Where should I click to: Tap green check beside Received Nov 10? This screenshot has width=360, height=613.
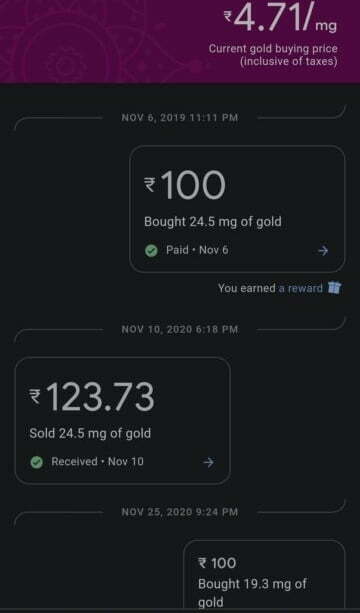37,462
